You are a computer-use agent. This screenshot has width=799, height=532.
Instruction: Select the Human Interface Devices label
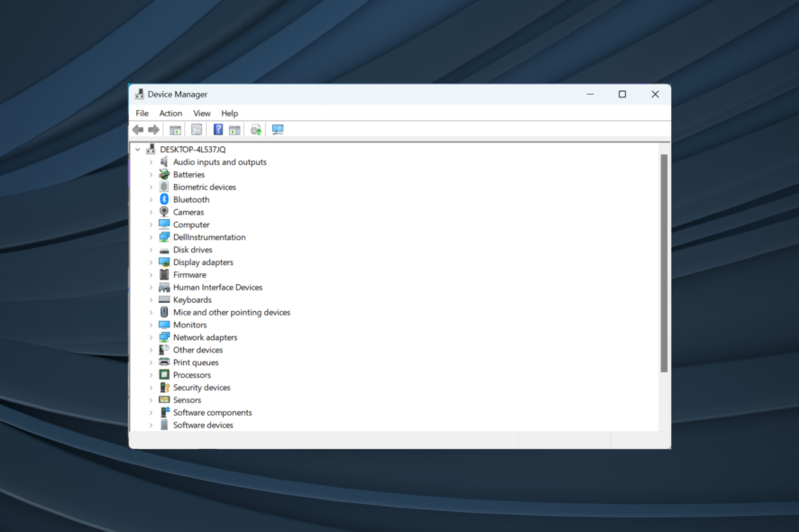(217, 288)
